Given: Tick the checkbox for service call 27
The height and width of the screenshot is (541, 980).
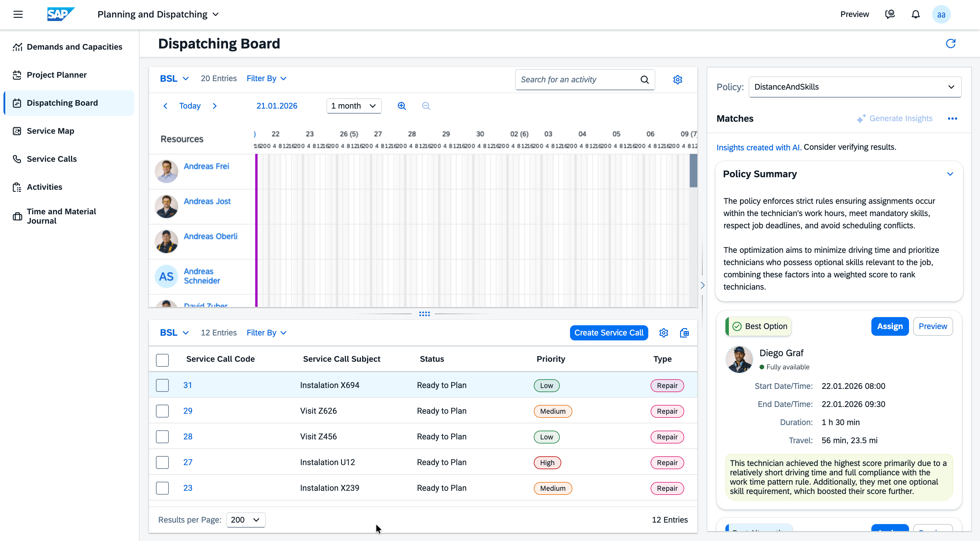Looking at the screenshot, I should (162, 462).
